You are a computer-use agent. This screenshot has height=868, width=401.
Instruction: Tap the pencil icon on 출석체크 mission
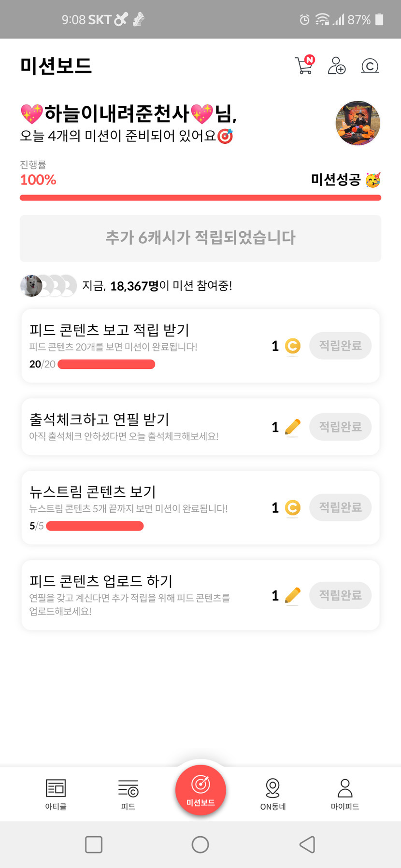tap(292, 427)
